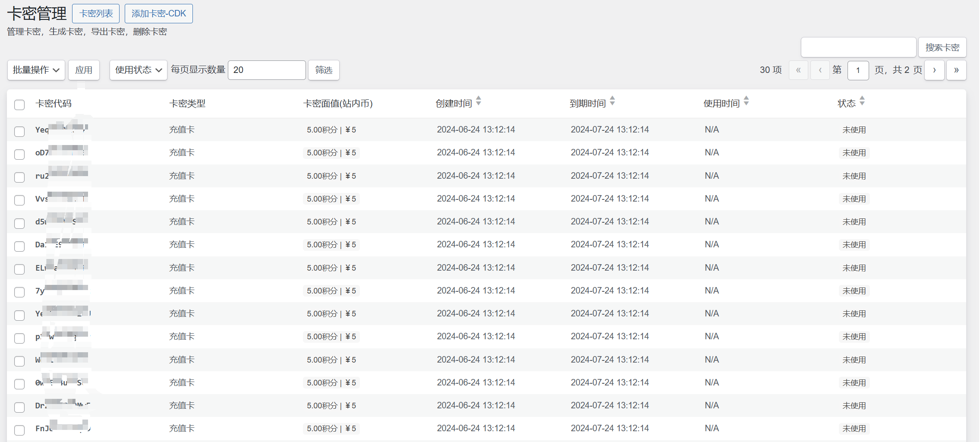Check the row starting with EL
The width and height of the screenshot is (980, 442).
pos(19,269)
